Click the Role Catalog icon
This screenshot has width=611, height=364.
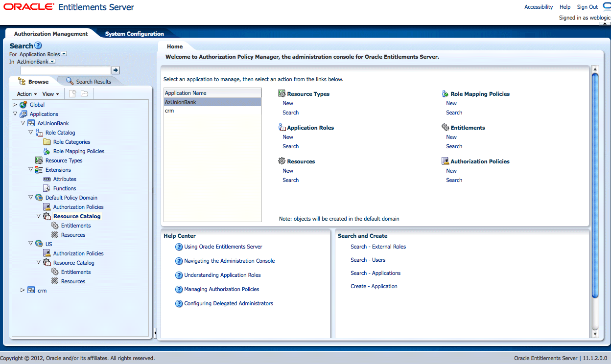[39, 133]
